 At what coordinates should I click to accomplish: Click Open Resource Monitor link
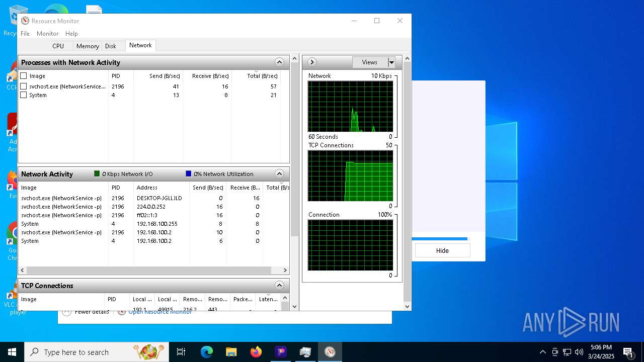160,312
